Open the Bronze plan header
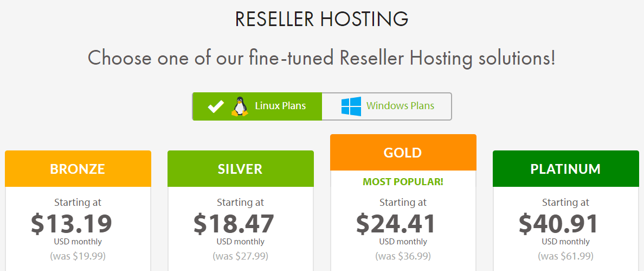 pos(78,168)
